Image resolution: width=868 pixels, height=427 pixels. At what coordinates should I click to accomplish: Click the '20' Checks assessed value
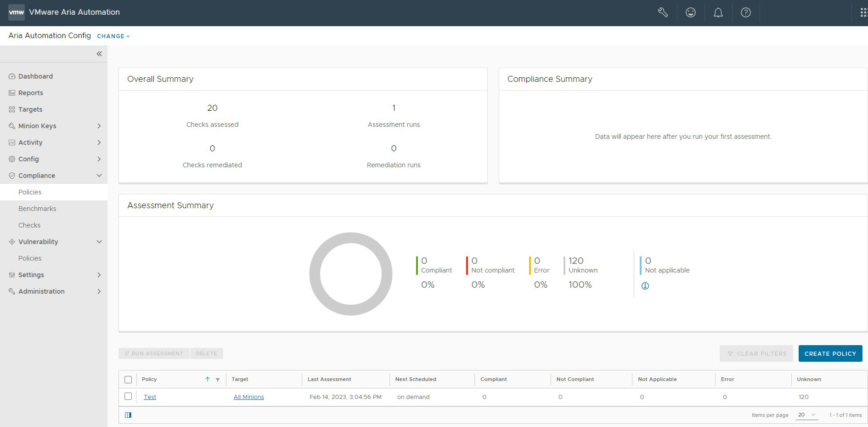(212, 108)
